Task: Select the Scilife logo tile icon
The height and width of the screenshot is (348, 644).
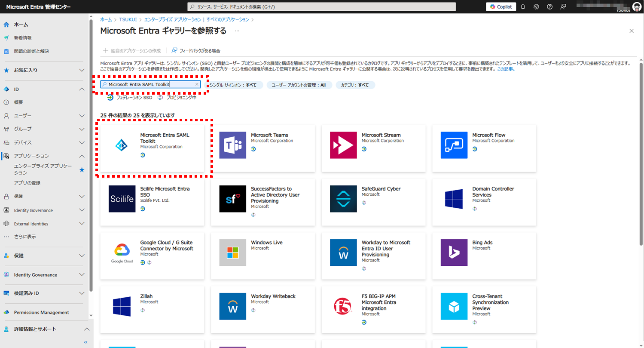Action: (122, 199)
